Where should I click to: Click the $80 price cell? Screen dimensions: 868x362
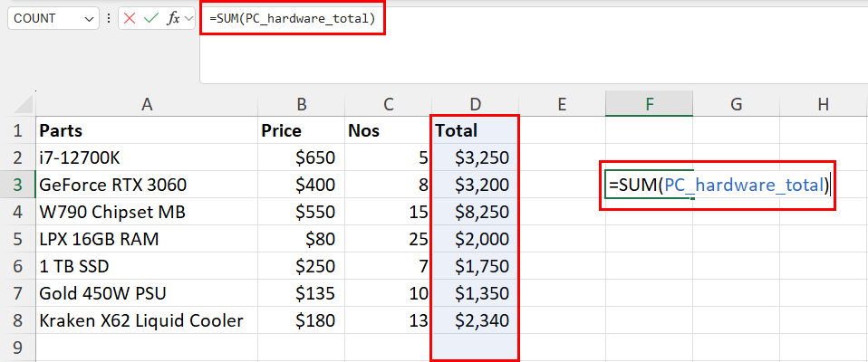pos(301,239)
